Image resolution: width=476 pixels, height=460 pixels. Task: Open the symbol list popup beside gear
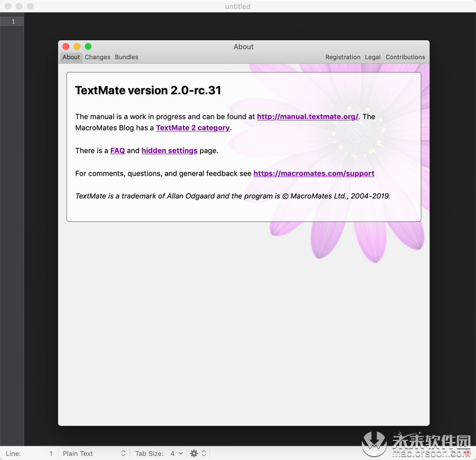(x=203, y=453)
